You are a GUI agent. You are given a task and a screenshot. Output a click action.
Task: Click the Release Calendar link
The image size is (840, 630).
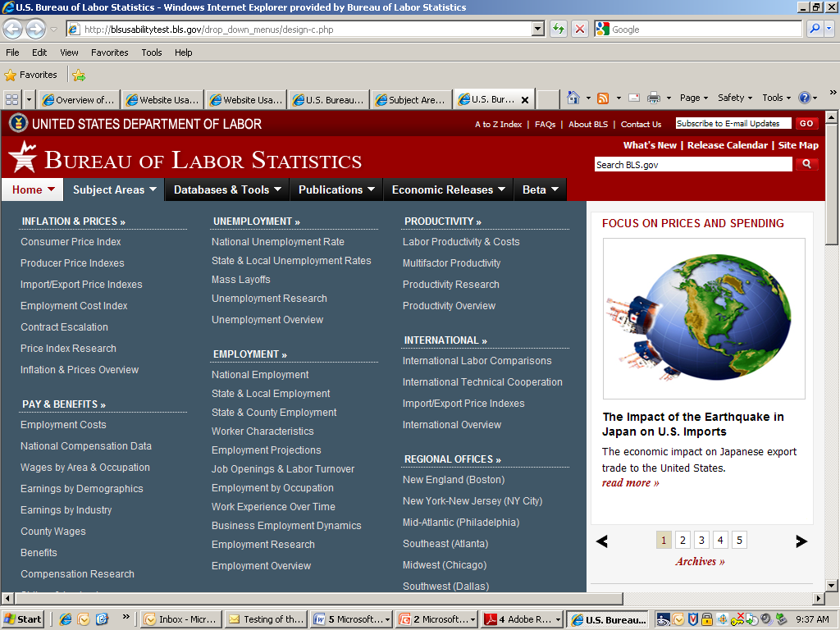pyautogui.click(x=727, y=145)
